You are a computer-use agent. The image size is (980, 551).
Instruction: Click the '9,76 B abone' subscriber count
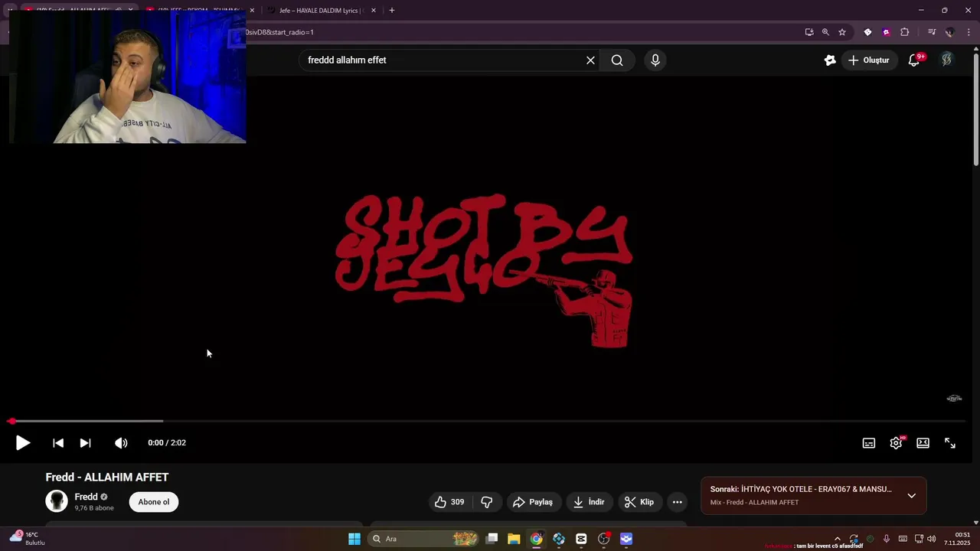coord(94,508)
